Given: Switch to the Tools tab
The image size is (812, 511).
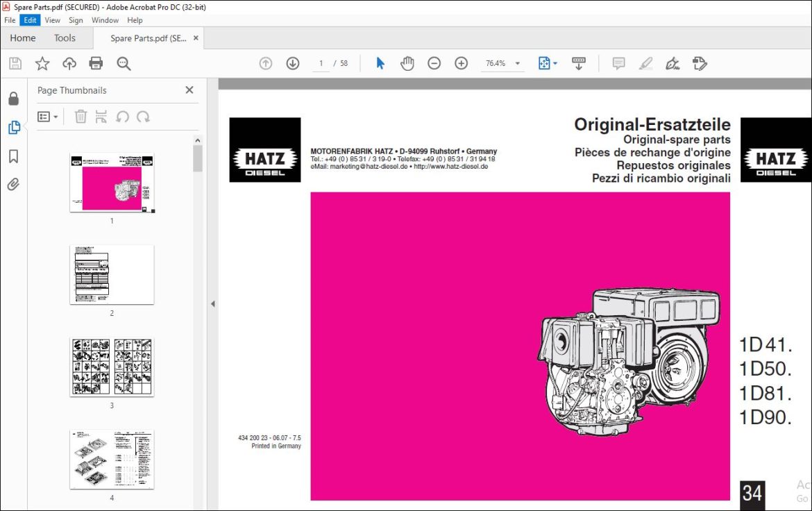Looking at the screenshot, I should pyautogui.click(x=65, y=37).
